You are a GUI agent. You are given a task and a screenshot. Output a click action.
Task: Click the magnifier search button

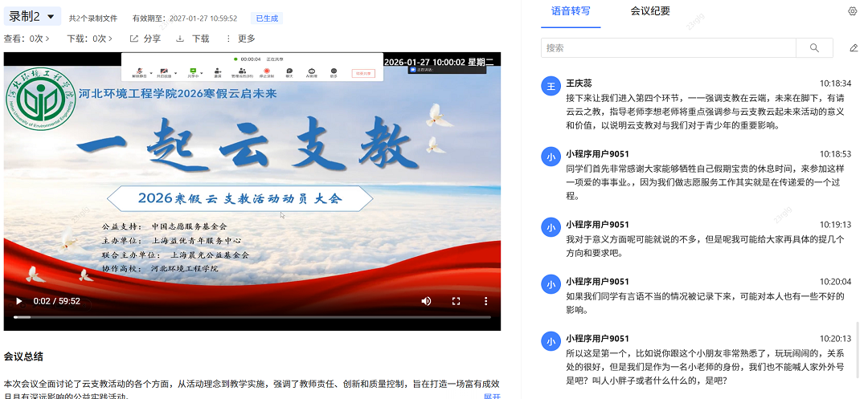point(814,48)
